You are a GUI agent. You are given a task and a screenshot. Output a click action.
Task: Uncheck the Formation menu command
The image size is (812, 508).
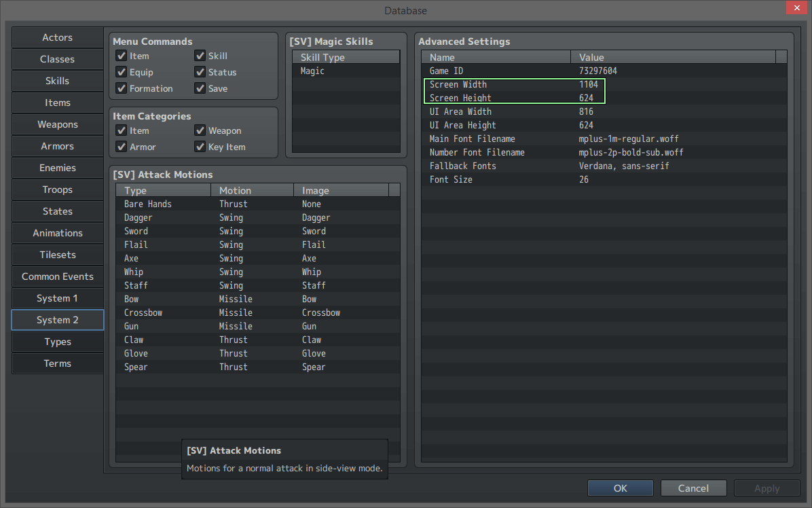(x=121, y=88)
